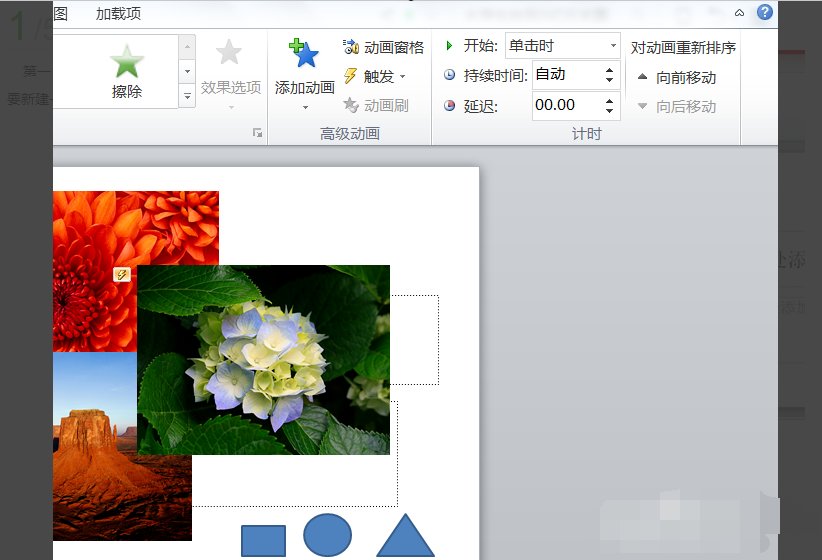Select the blue circle shape

click(x=328, y=535)
